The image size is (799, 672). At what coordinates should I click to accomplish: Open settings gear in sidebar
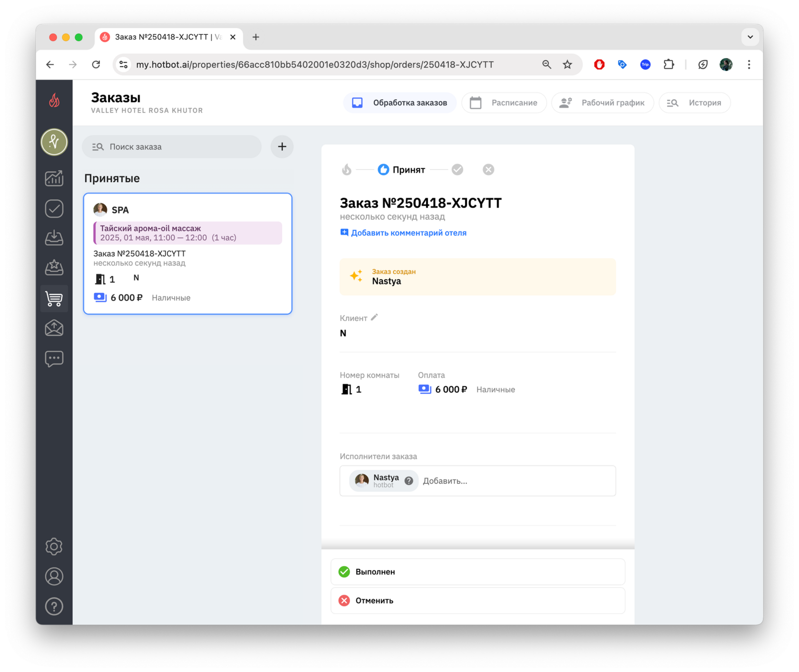(54, 546)
